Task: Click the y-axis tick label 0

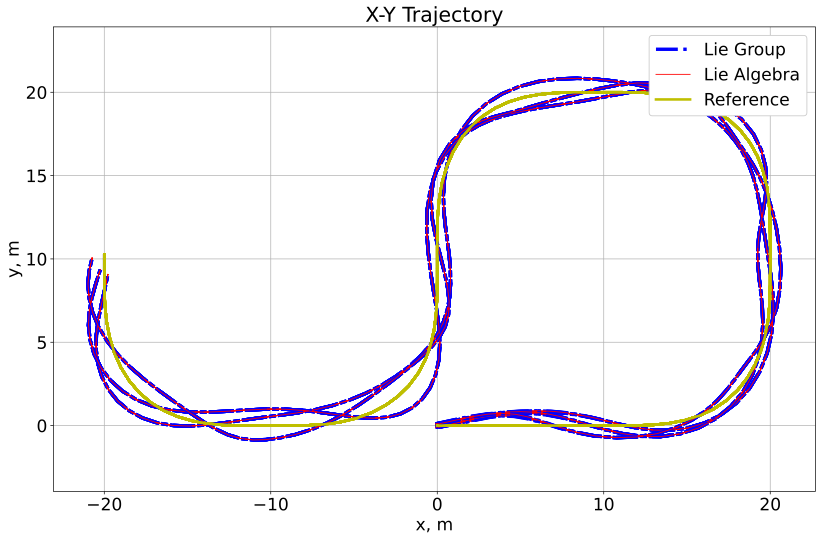Action: tap(42, 426)
